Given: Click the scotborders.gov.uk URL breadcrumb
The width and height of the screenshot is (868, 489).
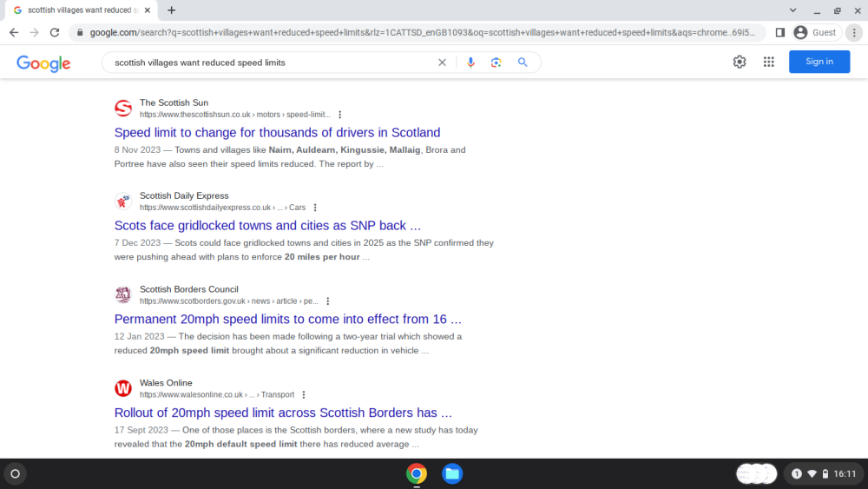Looking at the screenshot, I should (228, 301).
